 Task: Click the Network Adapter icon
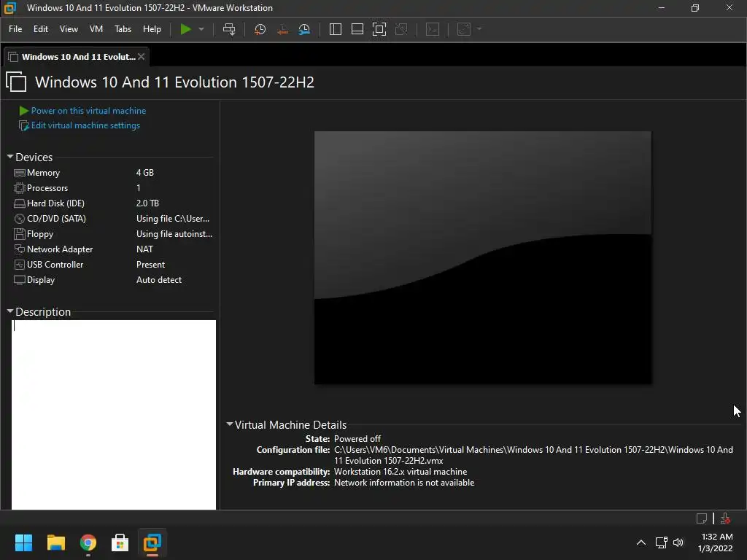point(20,249)
